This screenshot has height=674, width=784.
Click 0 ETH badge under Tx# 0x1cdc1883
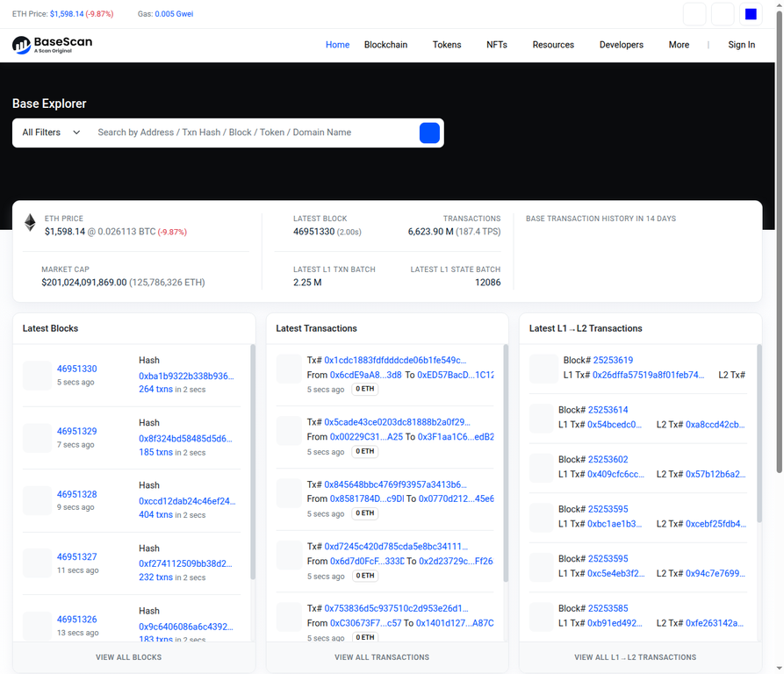[365, 389]
